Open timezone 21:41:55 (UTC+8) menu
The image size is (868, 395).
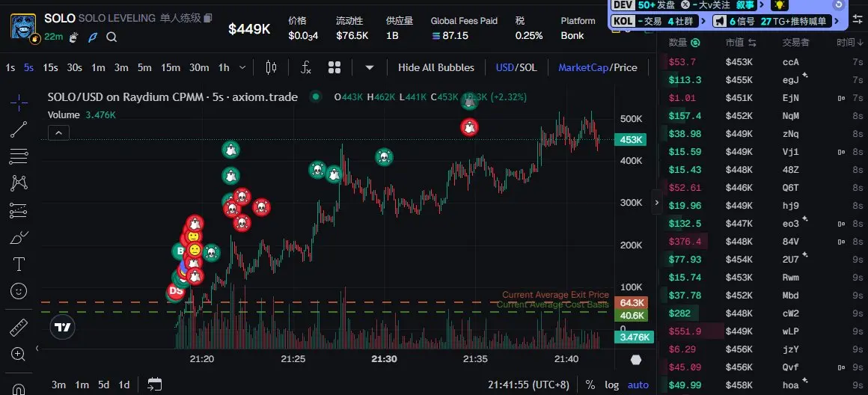click(x=529, y=385)
